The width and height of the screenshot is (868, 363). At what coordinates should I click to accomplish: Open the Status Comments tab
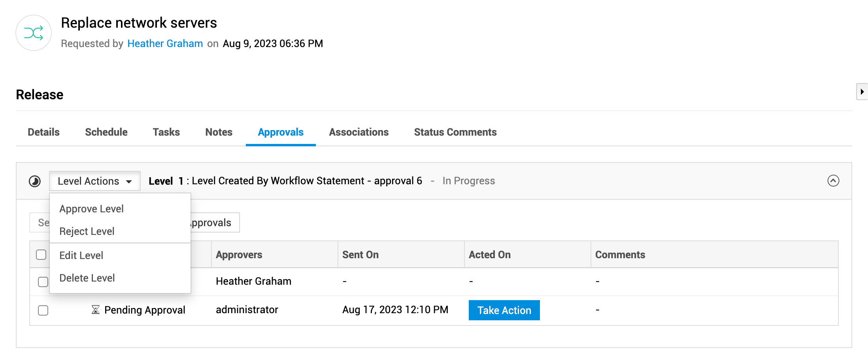[x=455, y=132]
